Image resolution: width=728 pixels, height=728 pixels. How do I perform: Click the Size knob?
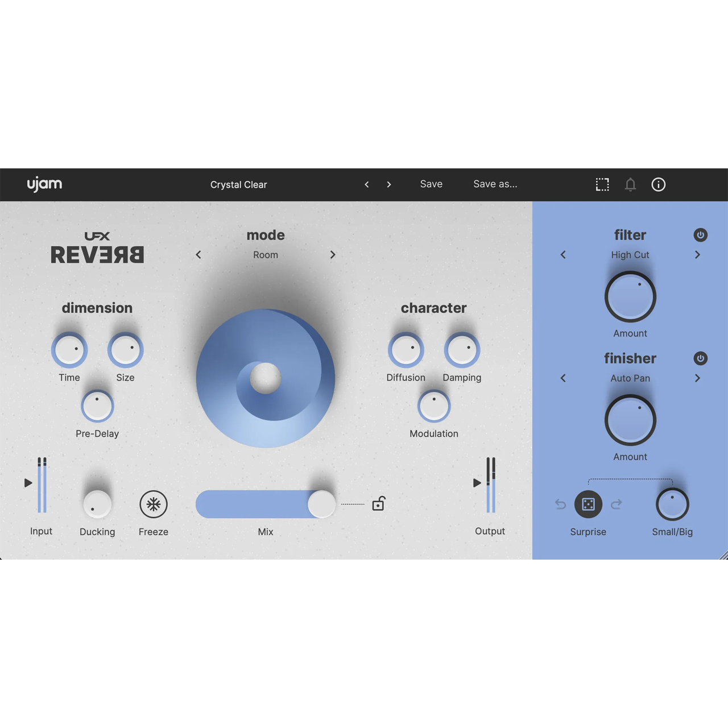click(126, 350)
